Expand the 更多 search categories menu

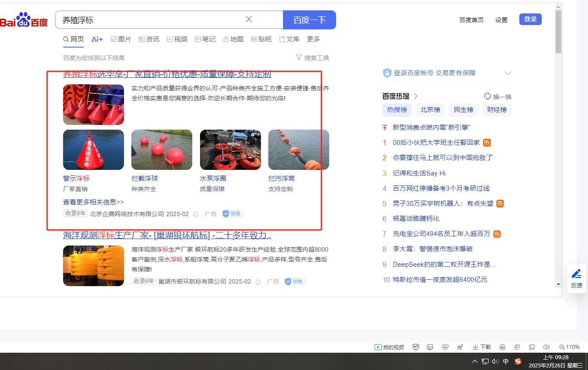(x=313, y=39)
